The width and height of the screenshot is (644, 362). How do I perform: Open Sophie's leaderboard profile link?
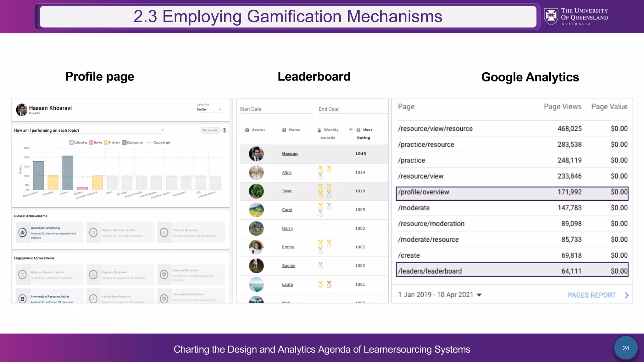(x=289, y=266)
